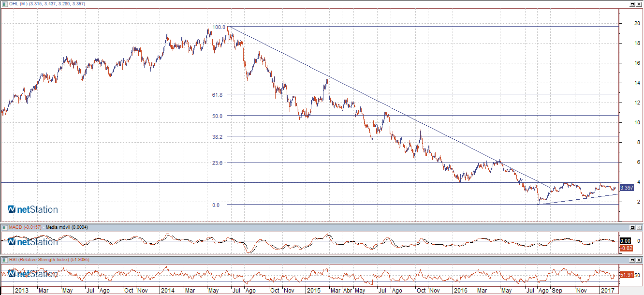Select the MACD (-0.0157) indicator label
Viewport: 644px width, 295px height.
click(25, 227)
